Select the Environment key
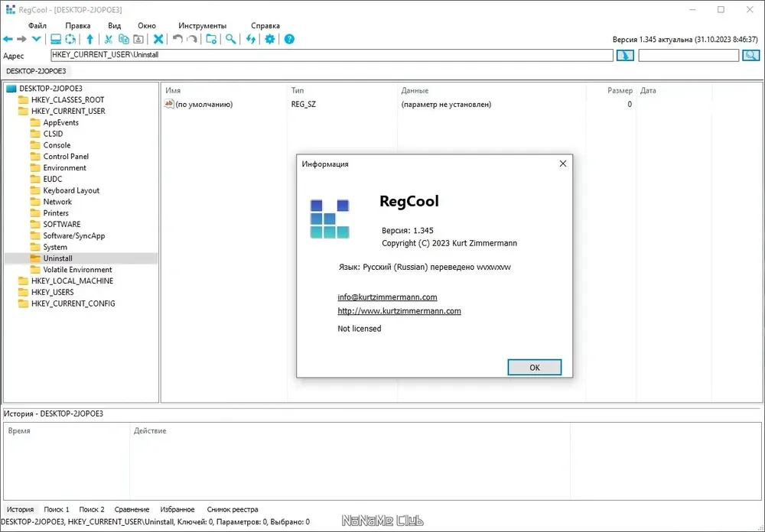 point(64,167)
